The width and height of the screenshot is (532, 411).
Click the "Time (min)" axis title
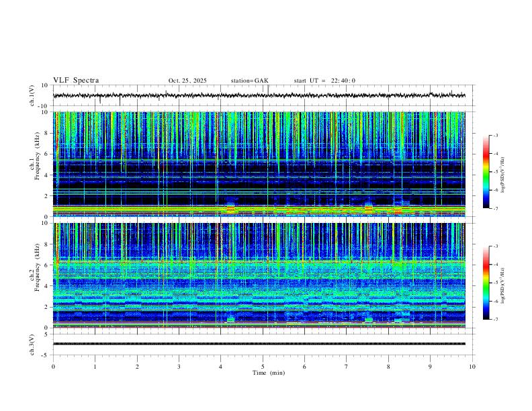[x=269, y=373]
